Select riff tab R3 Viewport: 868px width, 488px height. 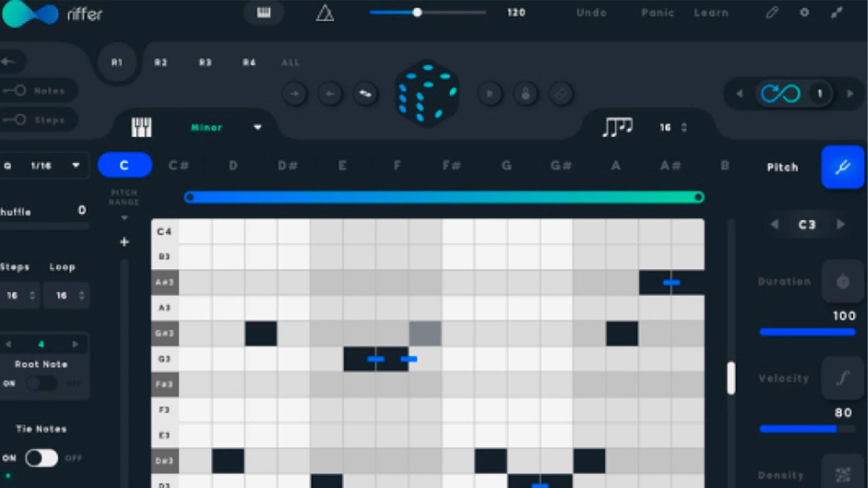click(205, 62)
